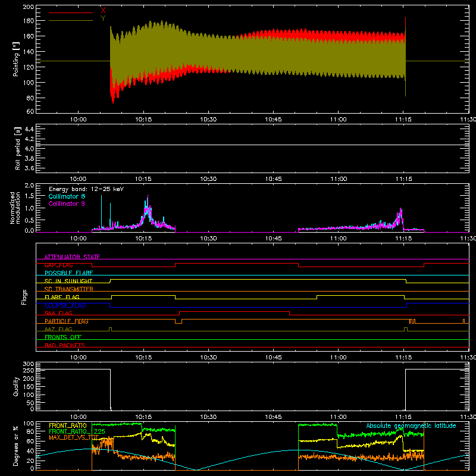
Task: Click the dim olive AAZ_FLAG label
Action: pos(58,329)
